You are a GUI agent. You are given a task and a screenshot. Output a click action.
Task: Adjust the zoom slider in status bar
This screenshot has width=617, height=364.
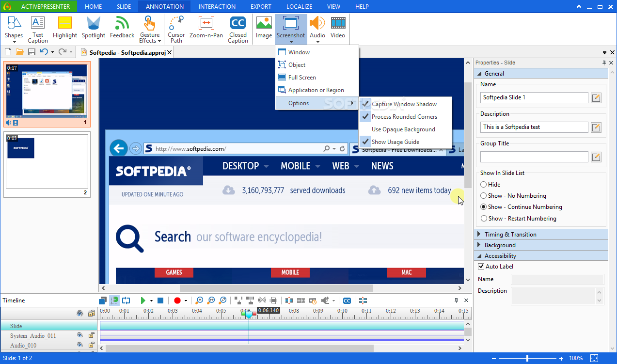[x=527, y=358]
